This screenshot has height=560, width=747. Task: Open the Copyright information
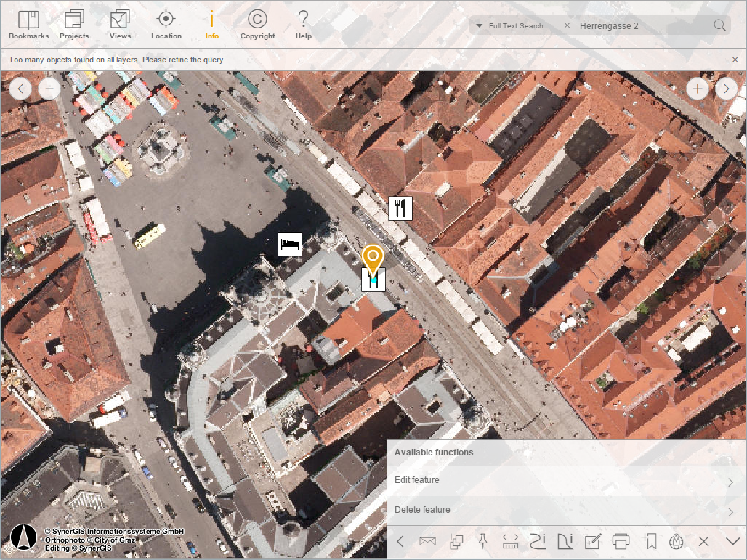tap(257, 25)
